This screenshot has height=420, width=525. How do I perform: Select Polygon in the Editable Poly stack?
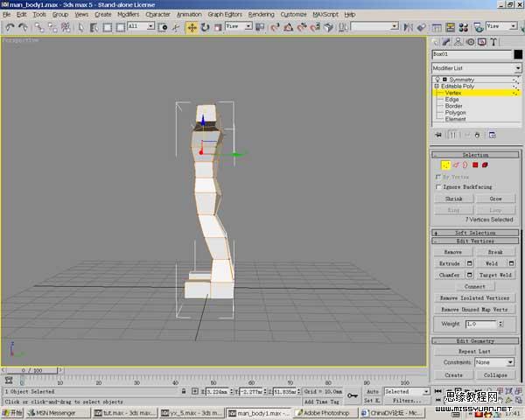tap(455, 113)
